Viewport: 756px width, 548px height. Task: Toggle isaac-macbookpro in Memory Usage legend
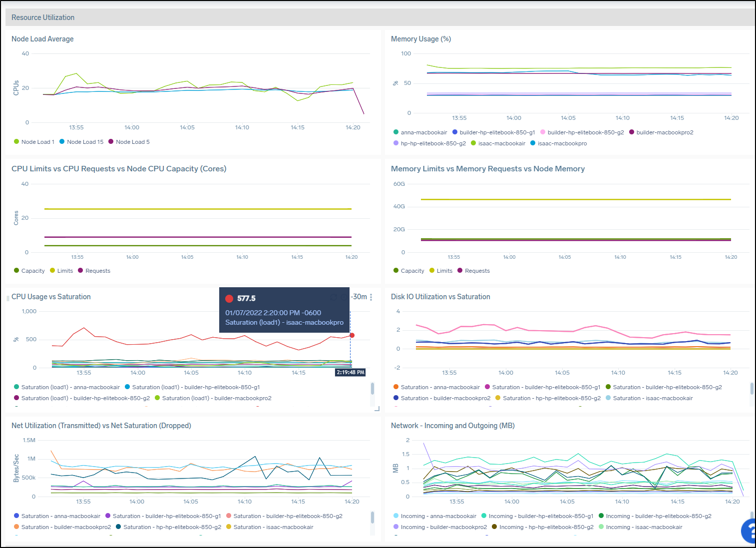pyautogui.click(x=558, y=143)
